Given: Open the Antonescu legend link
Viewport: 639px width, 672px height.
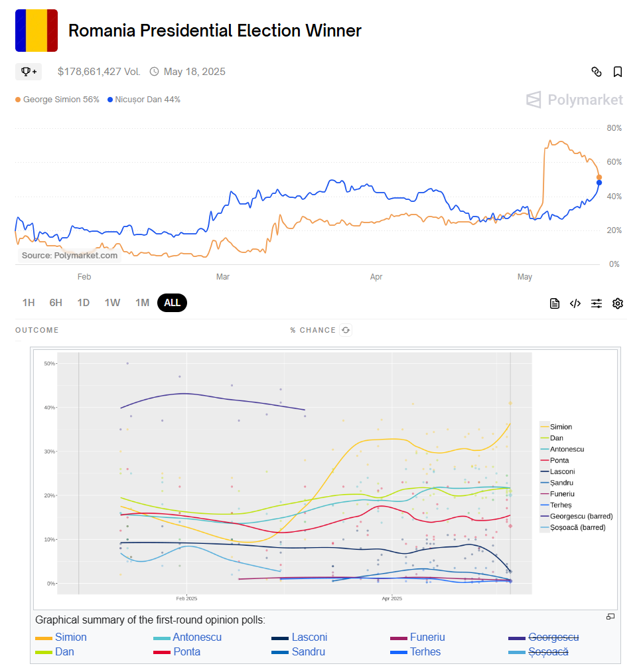Looking at the screenshot, I should [197, 637].
